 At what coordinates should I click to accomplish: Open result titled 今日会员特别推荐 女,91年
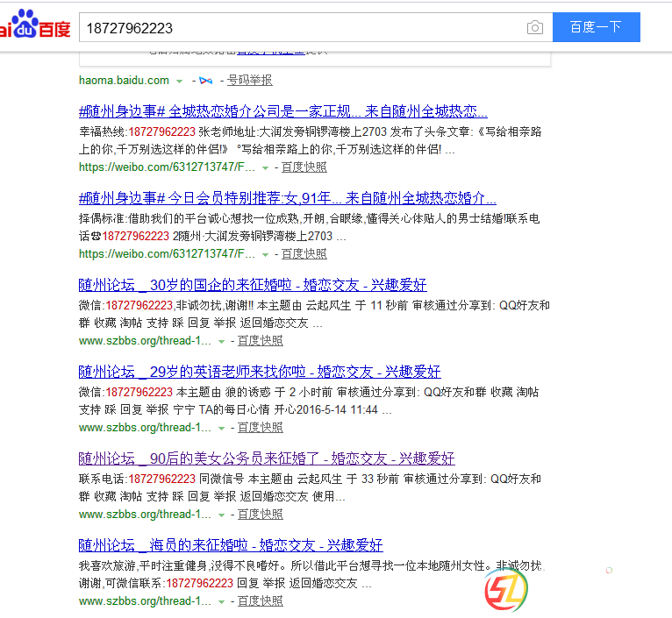(x=287, y=198)
